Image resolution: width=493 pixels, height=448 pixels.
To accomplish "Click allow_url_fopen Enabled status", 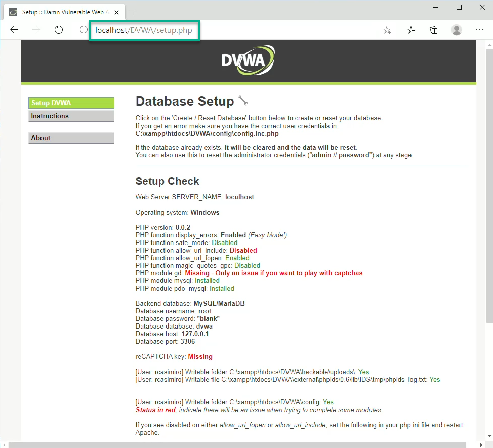I will pyautogui.click(x=237, y=258).
